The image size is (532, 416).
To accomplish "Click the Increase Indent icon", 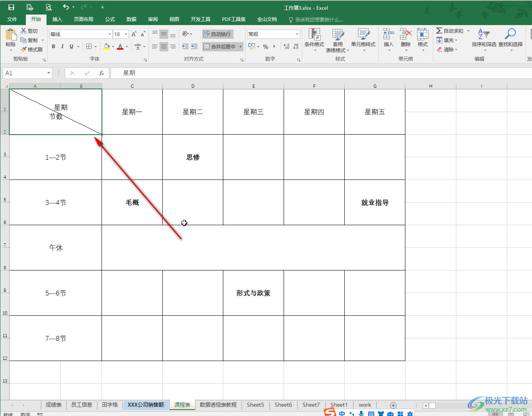I will 194,46.
